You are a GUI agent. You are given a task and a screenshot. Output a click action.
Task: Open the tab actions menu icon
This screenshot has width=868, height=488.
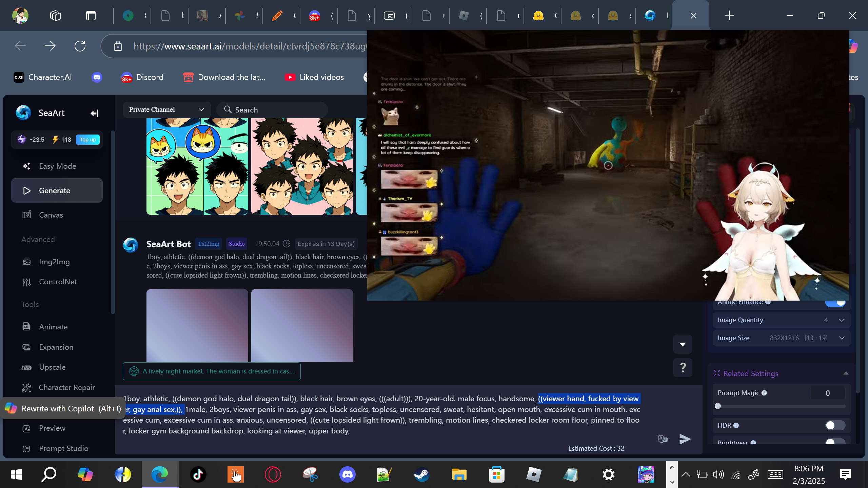coord(91,16)
